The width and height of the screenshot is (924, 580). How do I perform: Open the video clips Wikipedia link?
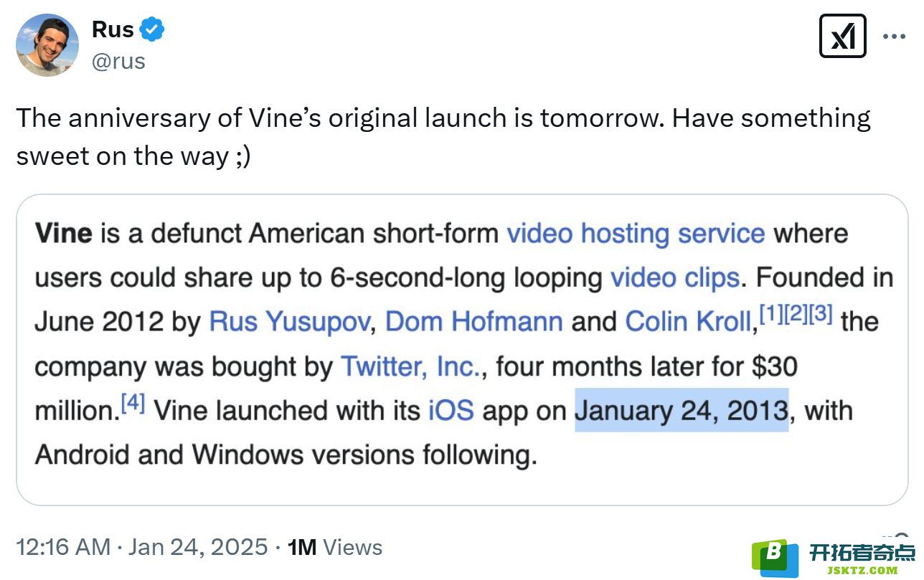tap(674, 278)
